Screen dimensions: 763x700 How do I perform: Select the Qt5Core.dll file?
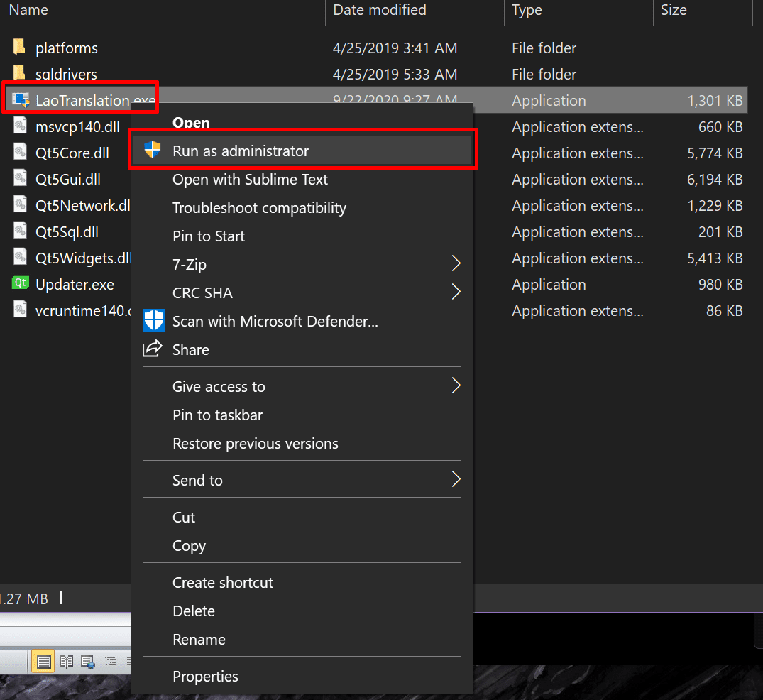[x=72, y=153]
